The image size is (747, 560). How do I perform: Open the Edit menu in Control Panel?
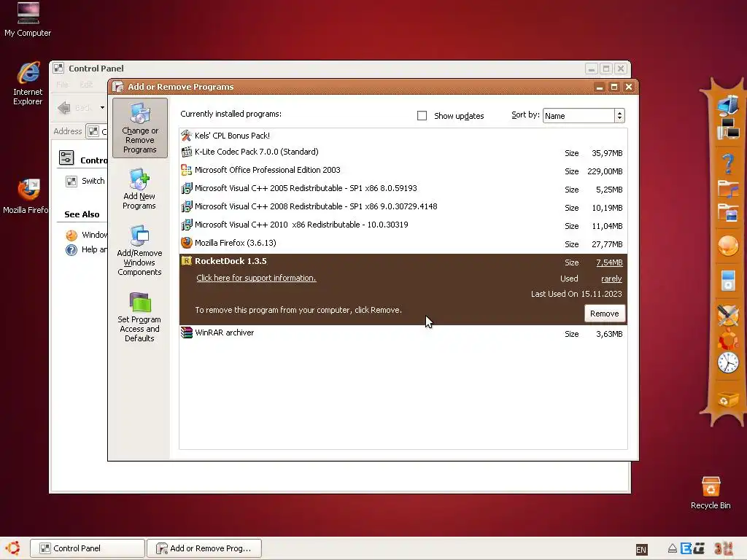[86, 85]
